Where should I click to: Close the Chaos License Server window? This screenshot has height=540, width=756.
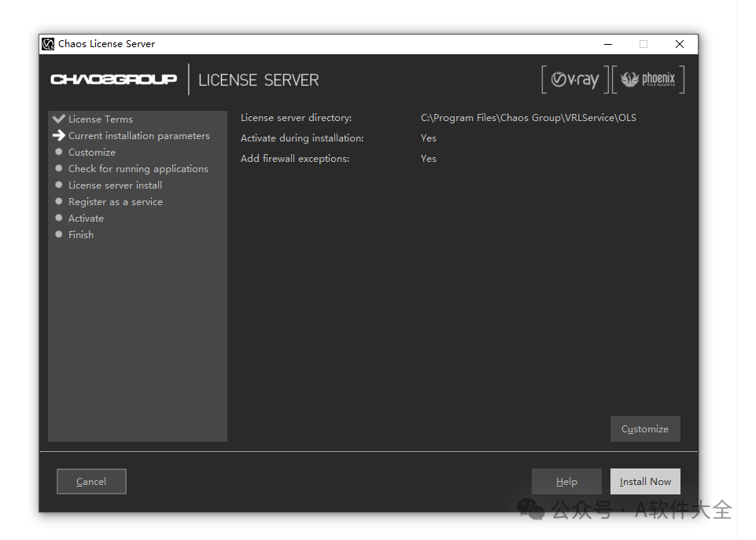[680, 44]
